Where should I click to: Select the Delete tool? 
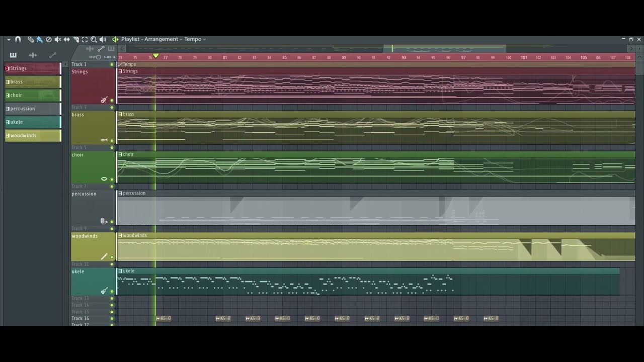49,39
